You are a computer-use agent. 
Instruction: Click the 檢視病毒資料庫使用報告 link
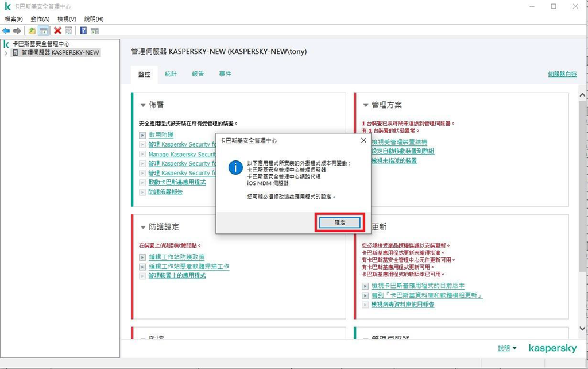403,305
